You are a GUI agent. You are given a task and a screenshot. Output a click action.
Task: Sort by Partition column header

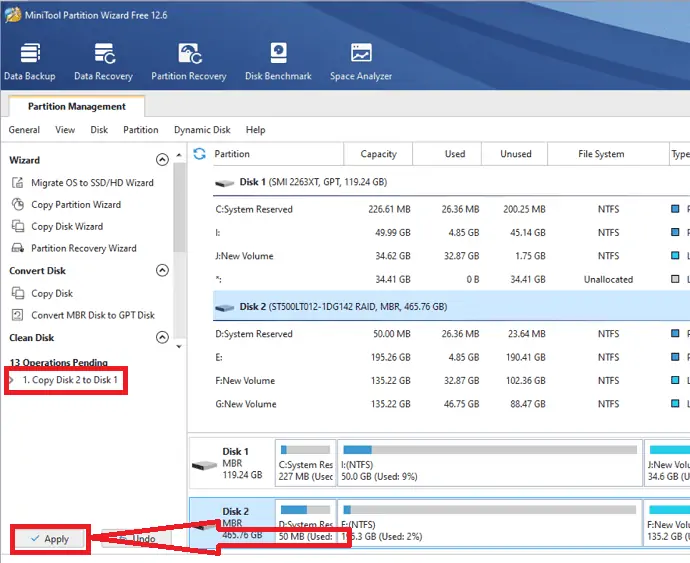click(278, 154)
